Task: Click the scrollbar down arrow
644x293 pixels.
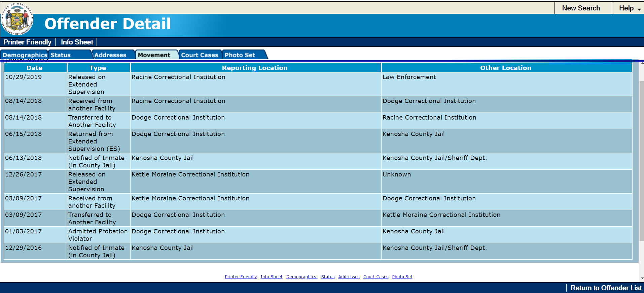Action: 642,279
